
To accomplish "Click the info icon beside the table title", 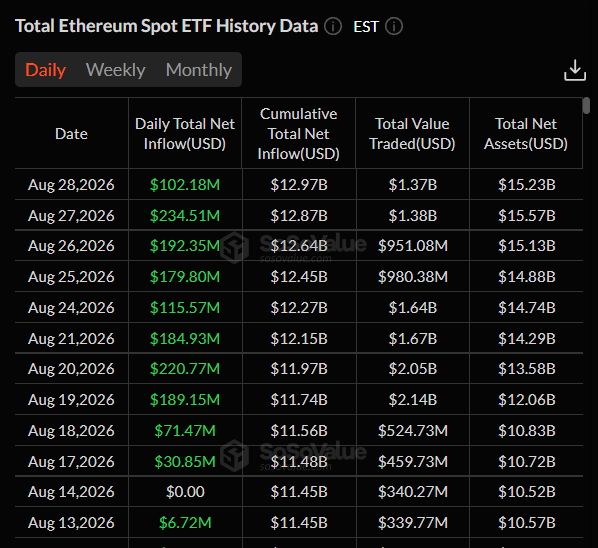I will [333, 27].
